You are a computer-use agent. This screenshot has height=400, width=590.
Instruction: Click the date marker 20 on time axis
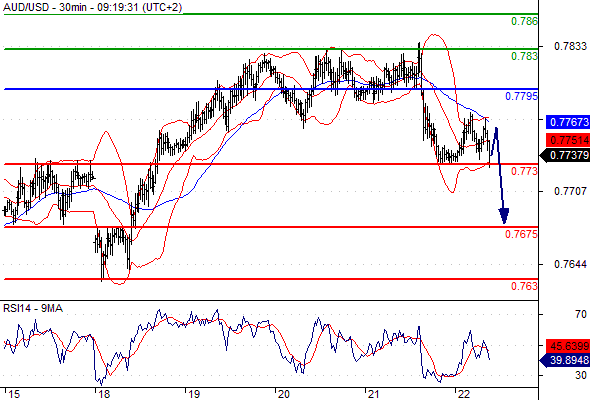283,394
